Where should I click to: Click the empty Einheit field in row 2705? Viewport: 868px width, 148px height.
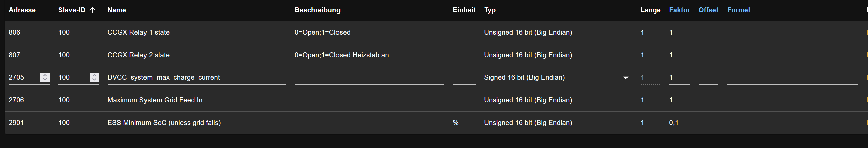(x=464, y=78)
